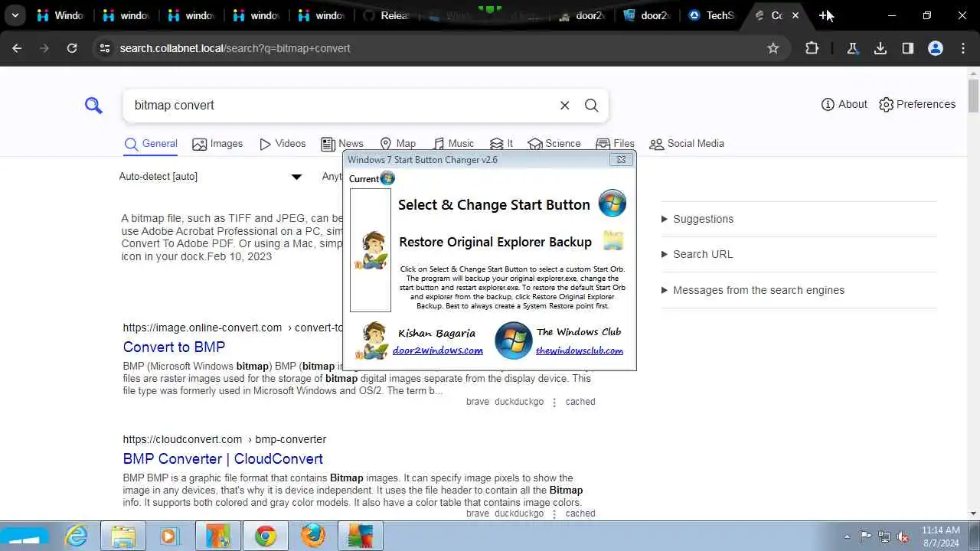The width and height of the screenshot is (980, 551).
Task: View site information icon in address bar
Action: click(x=104, y=48)
